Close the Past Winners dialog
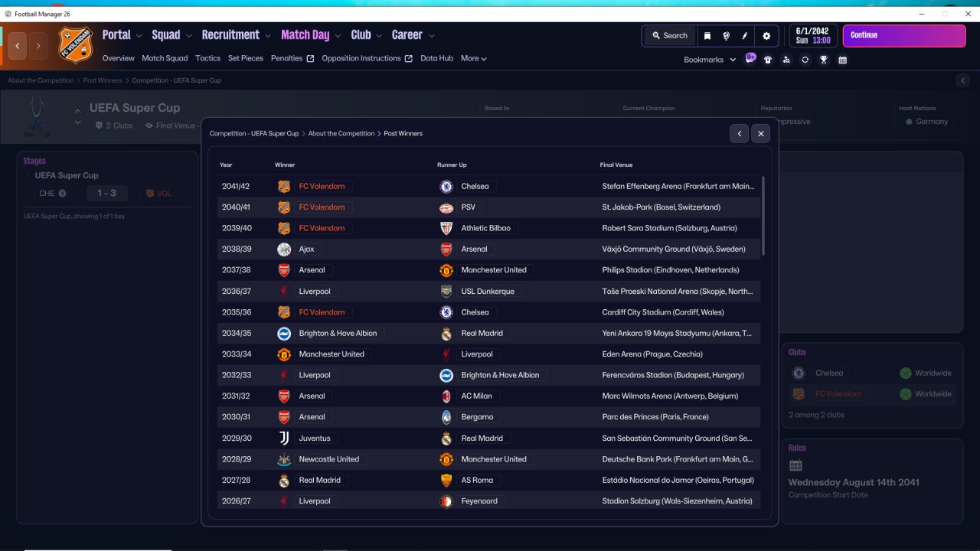Viewport: 980px width, 551px height. click(760, 134)
